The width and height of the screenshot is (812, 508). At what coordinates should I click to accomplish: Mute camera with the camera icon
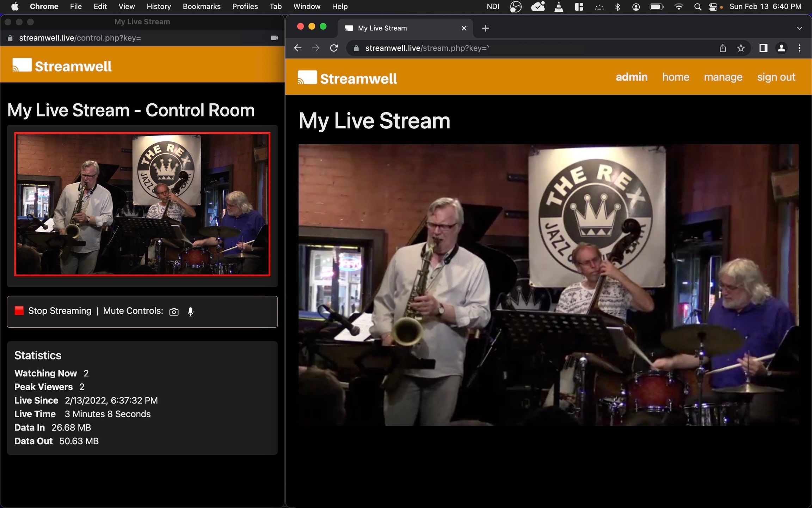(x=174, y=312)
